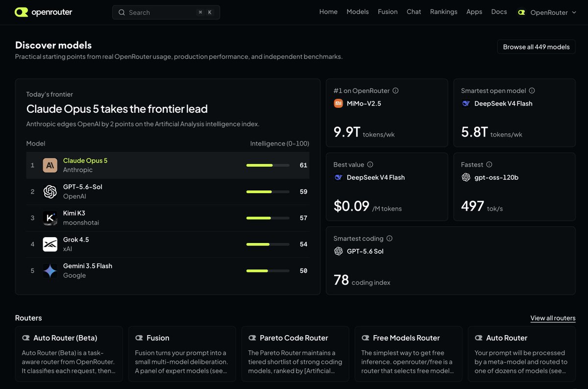
Task: Open the Auto Router (Beta) card title
Action: coord(65,338)
